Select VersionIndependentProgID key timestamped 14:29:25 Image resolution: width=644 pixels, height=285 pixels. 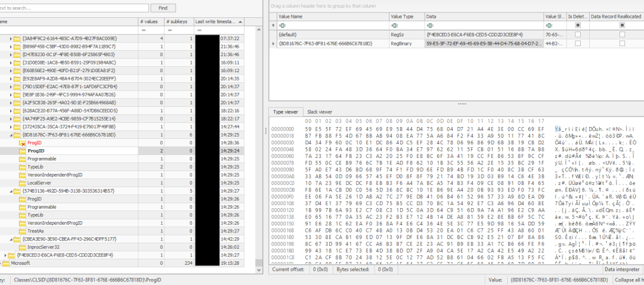point(55,175)
